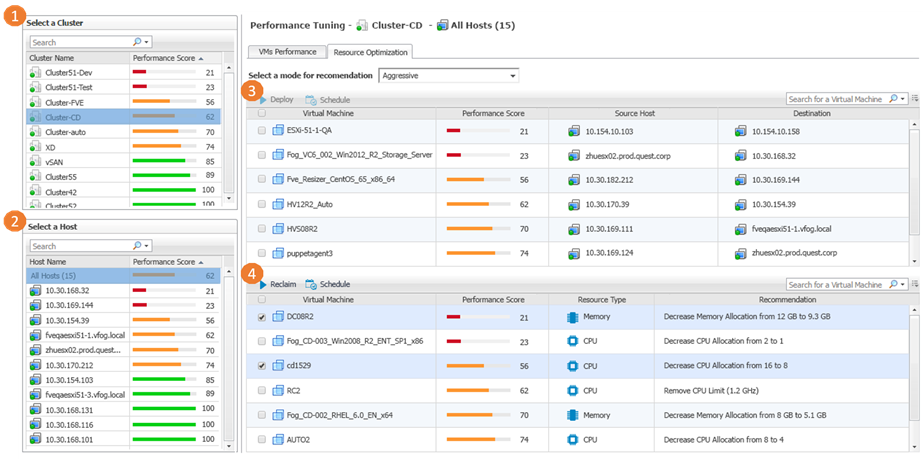The height and width of the screenshot is (459, 923).
Task: Click the Reclaim button
Action: point(278,284)
